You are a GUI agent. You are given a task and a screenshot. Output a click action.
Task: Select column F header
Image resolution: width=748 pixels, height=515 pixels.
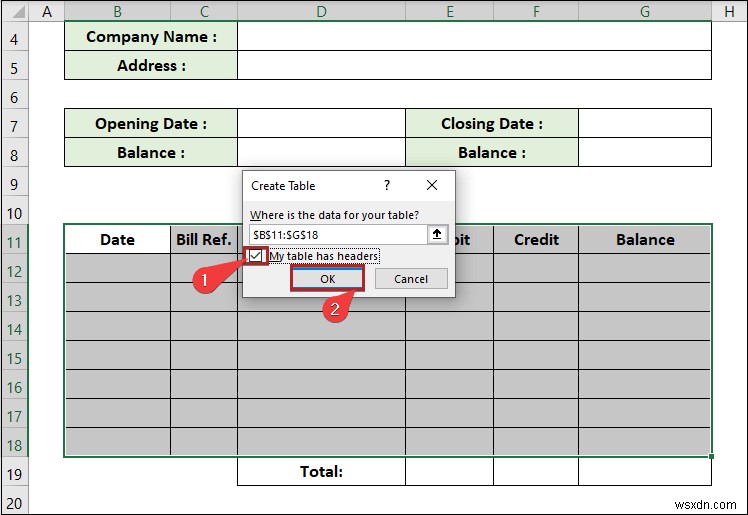pyautogui.click(x=536, y=11)
